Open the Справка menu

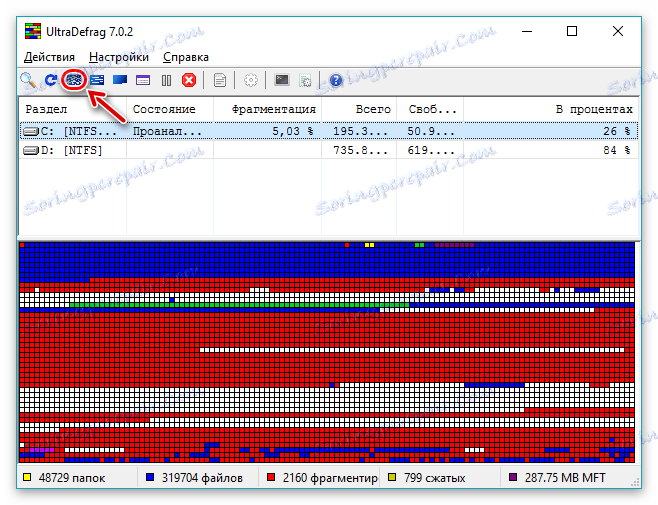click(x=186, y=57)
